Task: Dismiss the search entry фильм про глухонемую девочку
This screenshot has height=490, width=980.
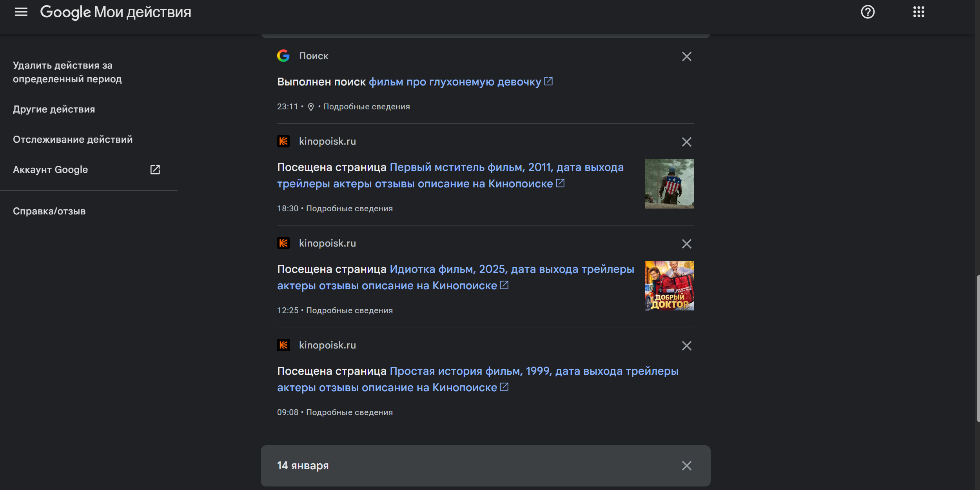Action: pos(687,56)
